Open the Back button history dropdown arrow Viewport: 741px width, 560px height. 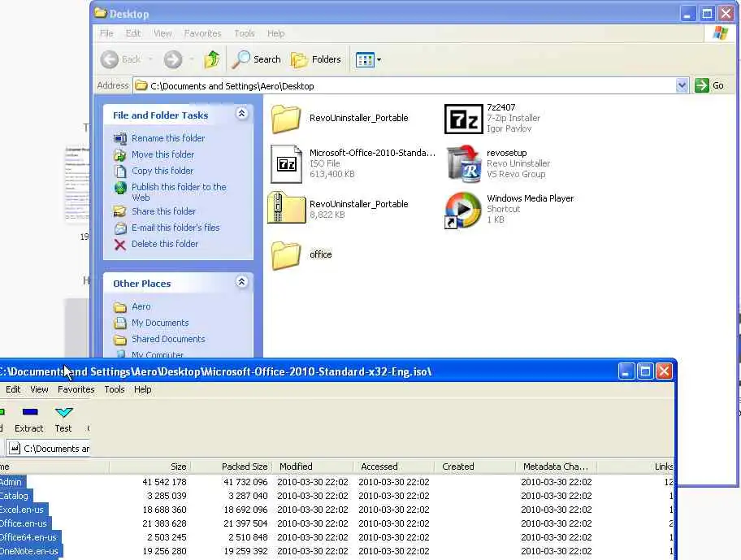(x=150, y=59)
